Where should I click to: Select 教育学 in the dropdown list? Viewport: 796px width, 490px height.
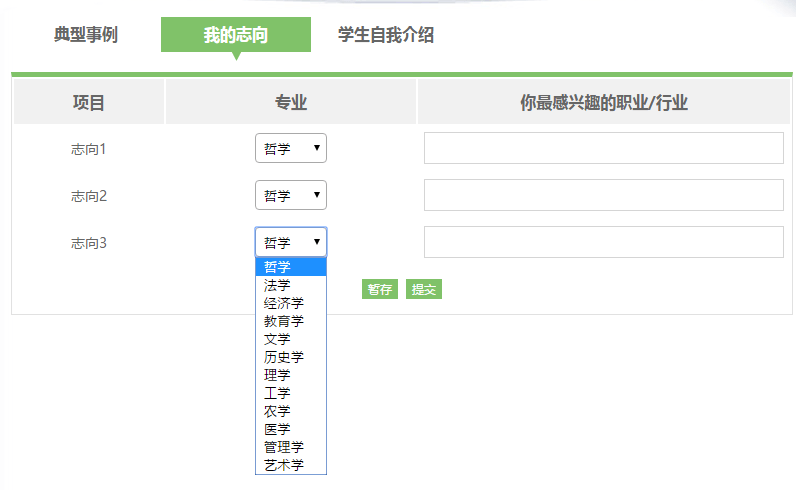tap(291, 321)
